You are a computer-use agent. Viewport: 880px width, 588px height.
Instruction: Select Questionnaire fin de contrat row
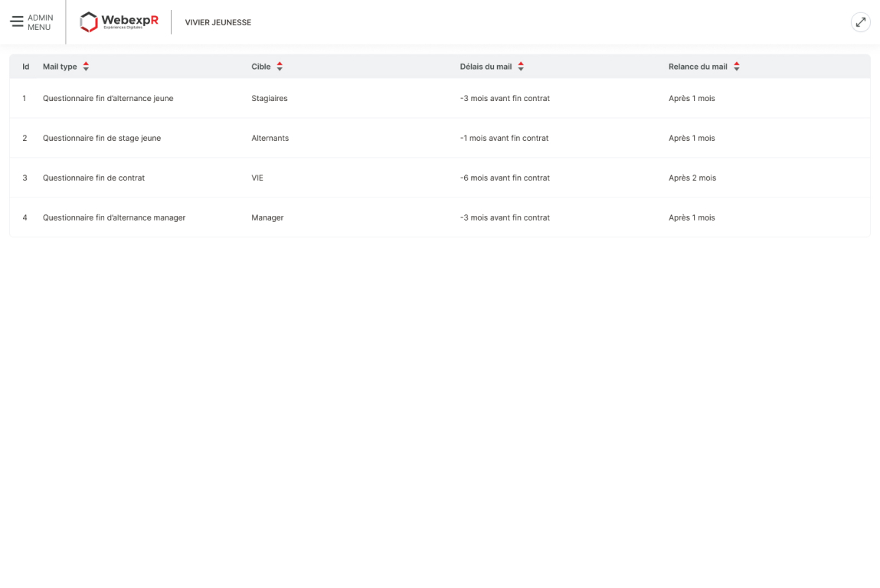click(440, 178)
